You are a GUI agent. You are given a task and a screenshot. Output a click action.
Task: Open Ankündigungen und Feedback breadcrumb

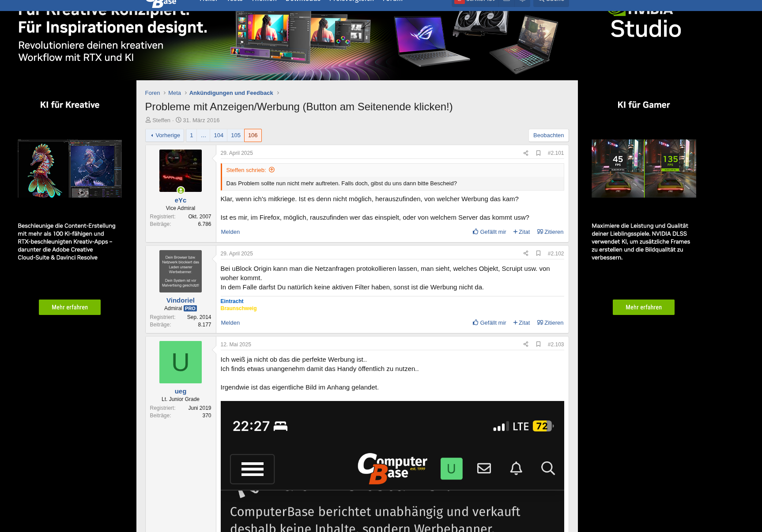(231, 93)
